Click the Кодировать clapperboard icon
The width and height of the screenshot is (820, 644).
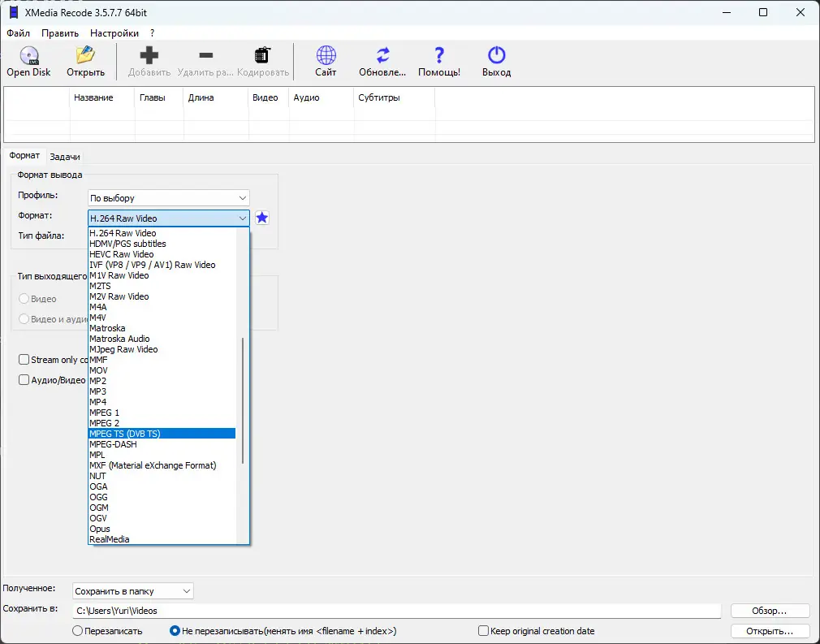(x=262, y=55)
